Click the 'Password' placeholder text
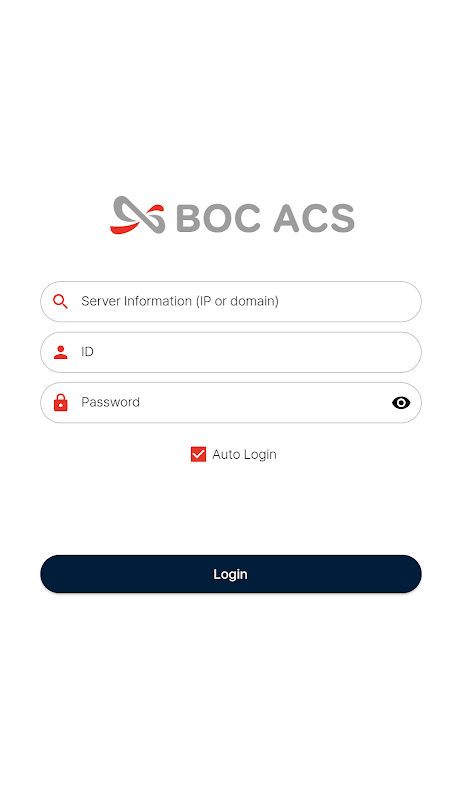This screenshot has width=462, height=800. pyautogui.click(x=110, y=402)
